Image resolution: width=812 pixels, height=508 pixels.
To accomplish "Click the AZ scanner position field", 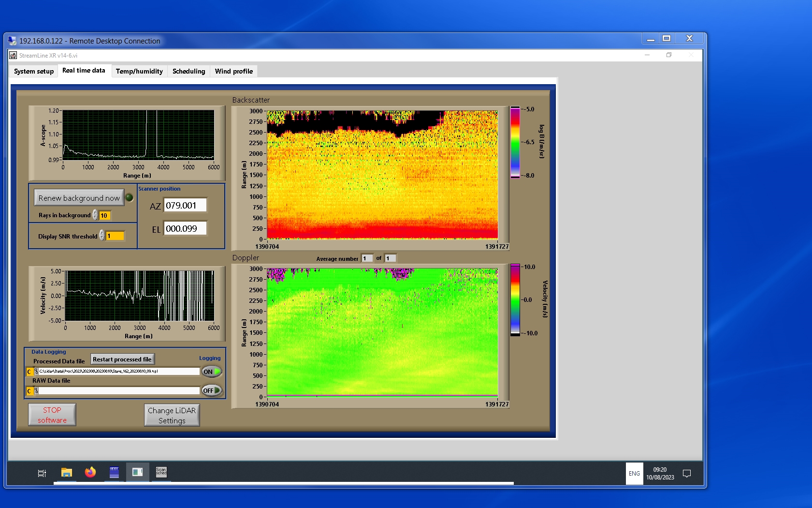I will pos(185,205).
